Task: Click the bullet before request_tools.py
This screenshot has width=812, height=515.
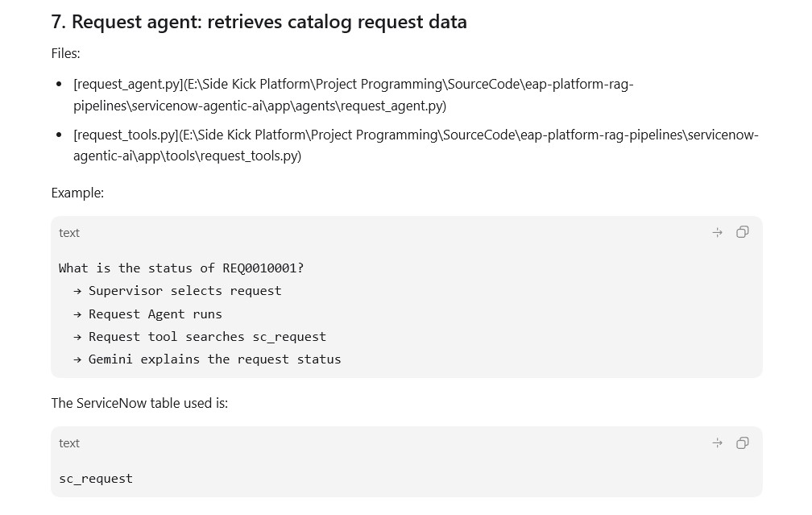Action: click(59, 135)
